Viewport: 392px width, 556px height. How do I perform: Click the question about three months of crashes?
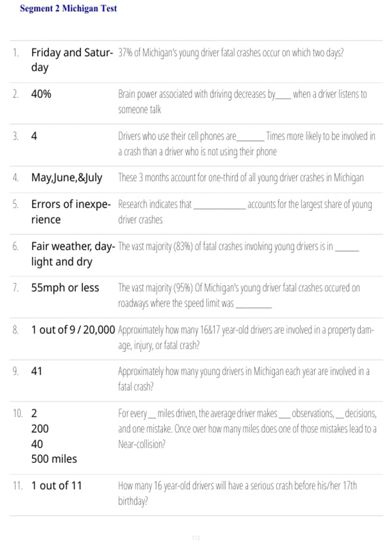tap(241, 178)
